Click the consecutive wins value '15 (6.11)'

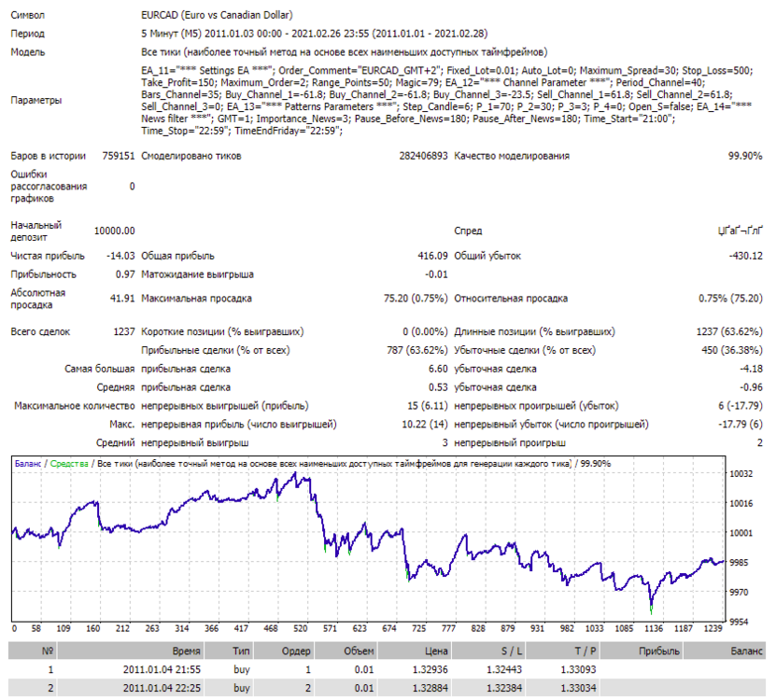pos(428,406)
